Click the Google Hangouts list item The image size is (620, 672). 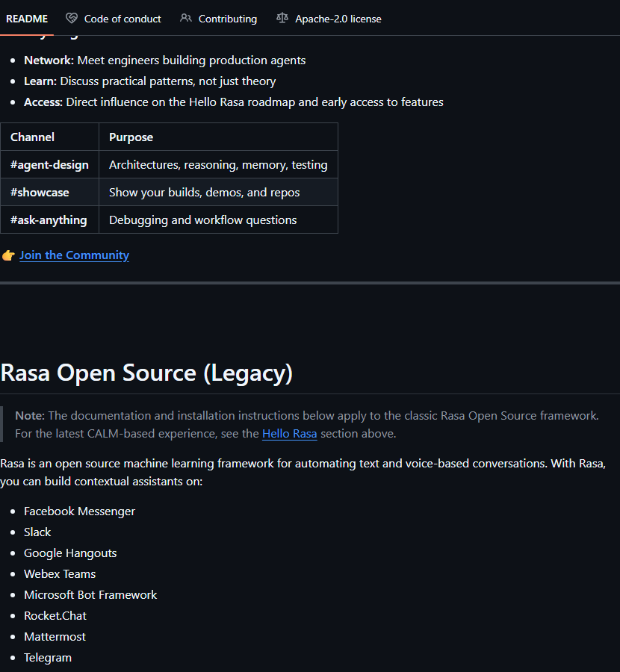click(x=70, y=553)
